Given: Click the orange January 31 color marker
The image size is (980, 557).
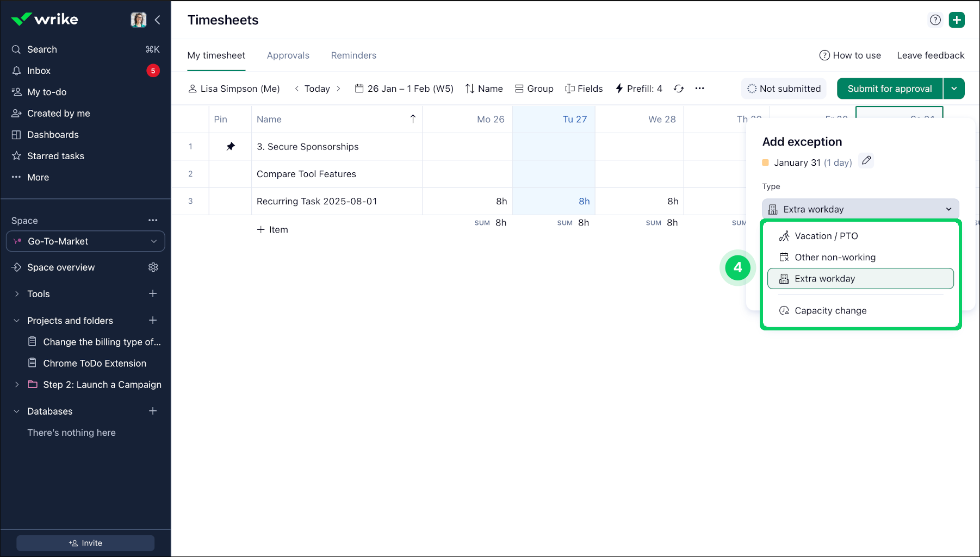Looking at the screenshot, I should pos(766,162).
